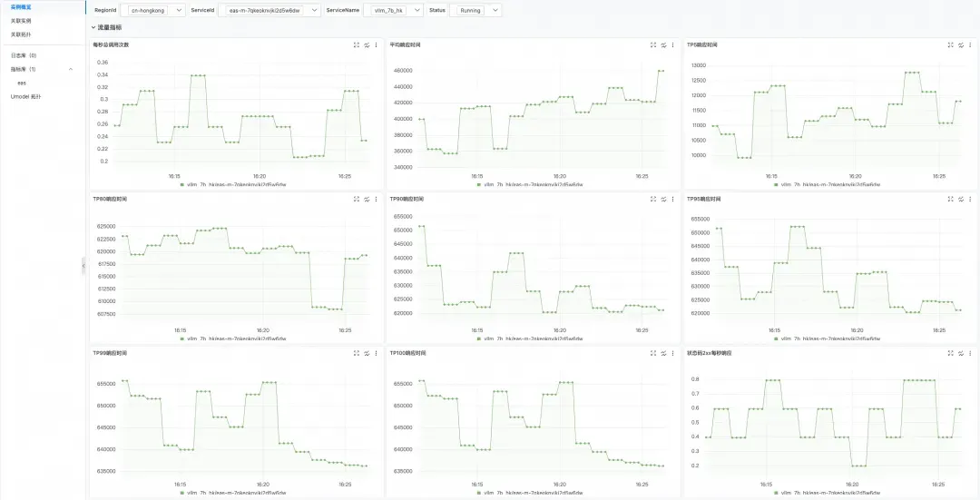This screenshot has height=500, width=980.
Task: Click wavy compare icon on TP5响应时间 panel
Action: (x=961, y=45)
